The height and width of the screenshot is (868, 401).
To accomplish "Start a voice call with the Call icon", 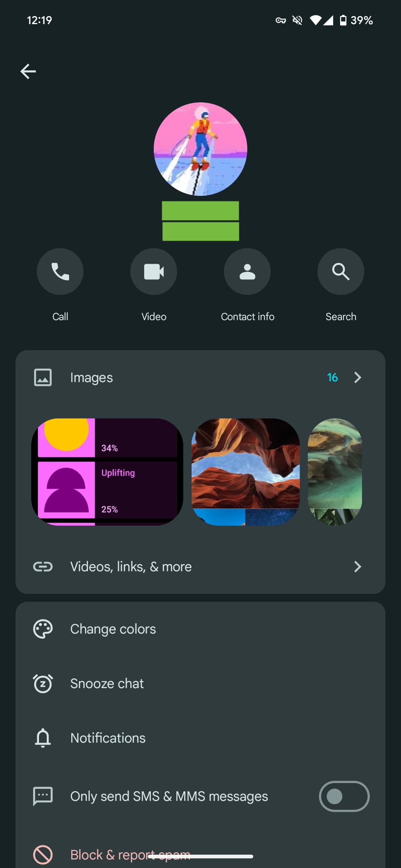I will click(60, 272).
